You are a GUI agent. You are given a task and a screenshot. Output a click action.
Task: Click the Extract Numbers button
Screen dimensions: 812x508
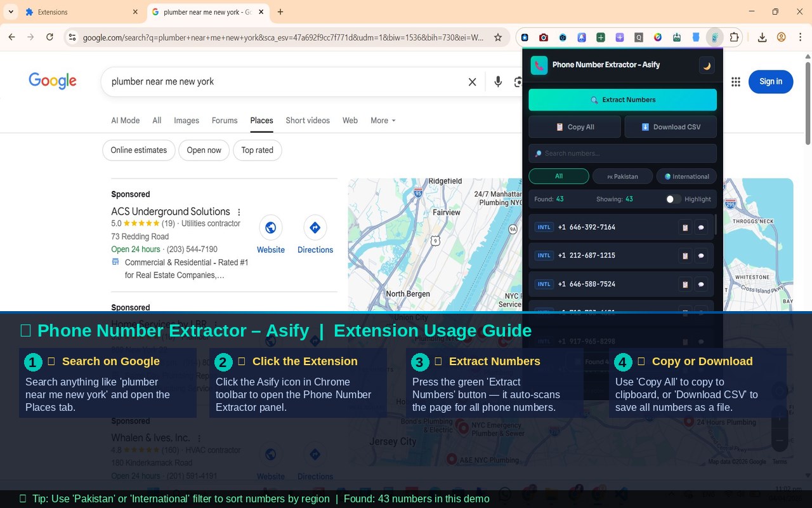click(x=622, y=100)
